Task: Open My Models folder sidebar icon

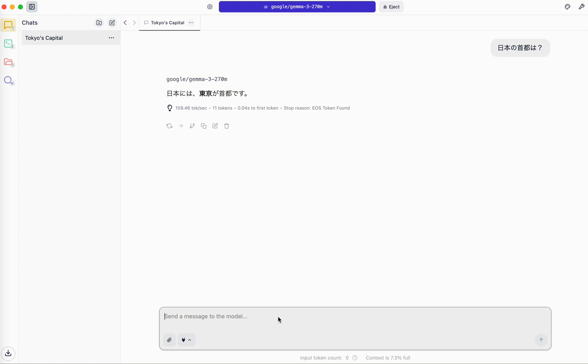Action: [x=8, y=62]
